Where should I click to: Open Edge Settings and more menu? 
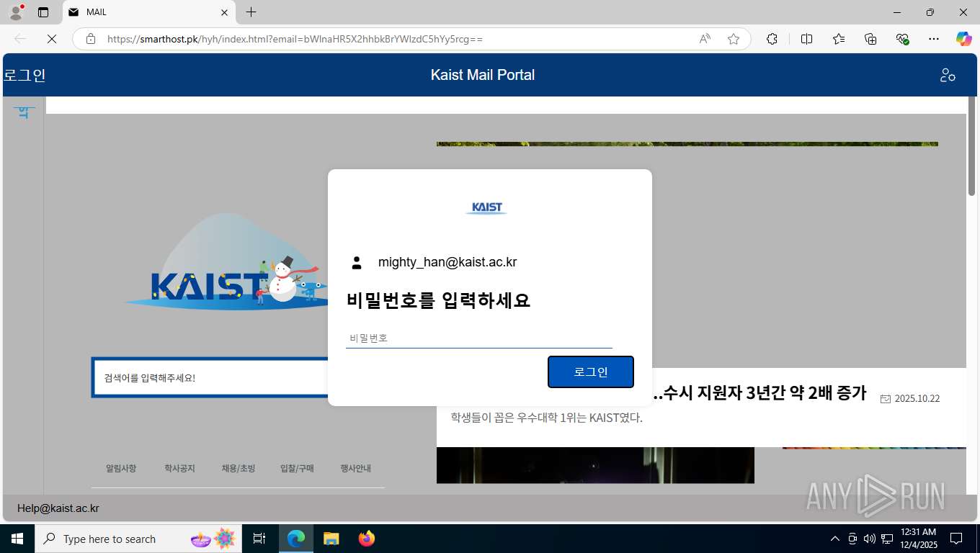coord(934,39)
